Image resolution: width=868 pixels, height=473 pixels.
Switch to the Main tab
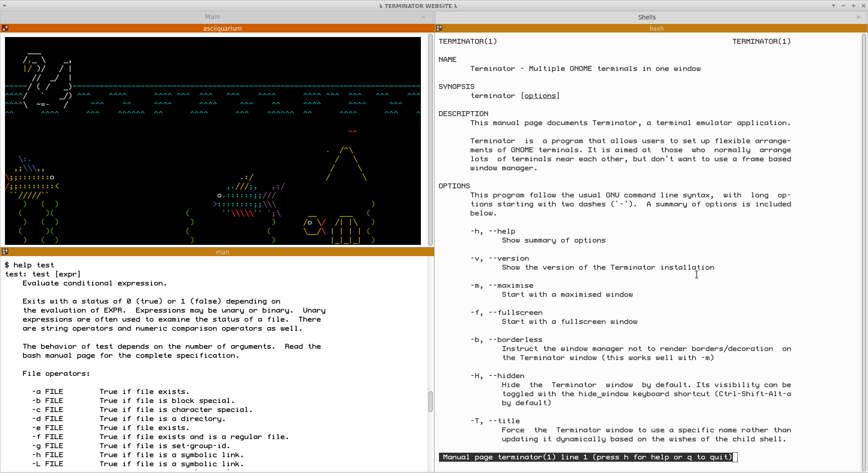point(212,17)
